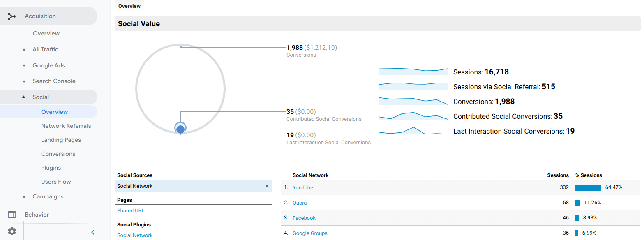Click the YouTube sessions count 332

[x=564, y=187]
